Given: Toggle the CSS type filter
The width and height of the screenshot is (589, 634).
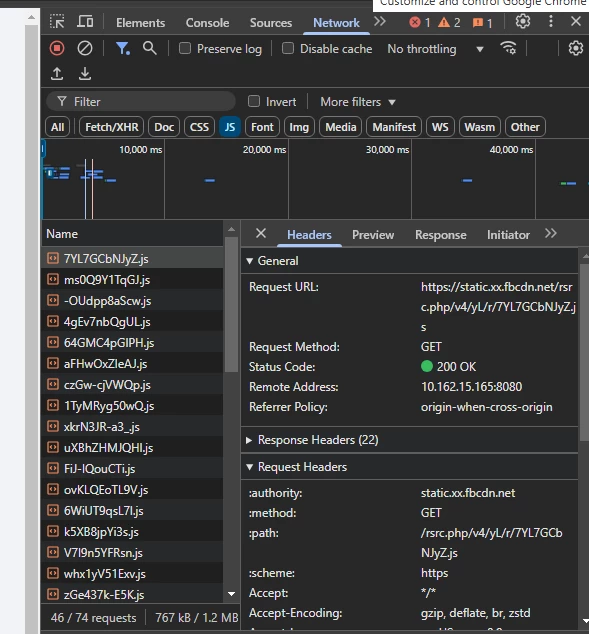Looking at the screenshot, I should (199, 127).
